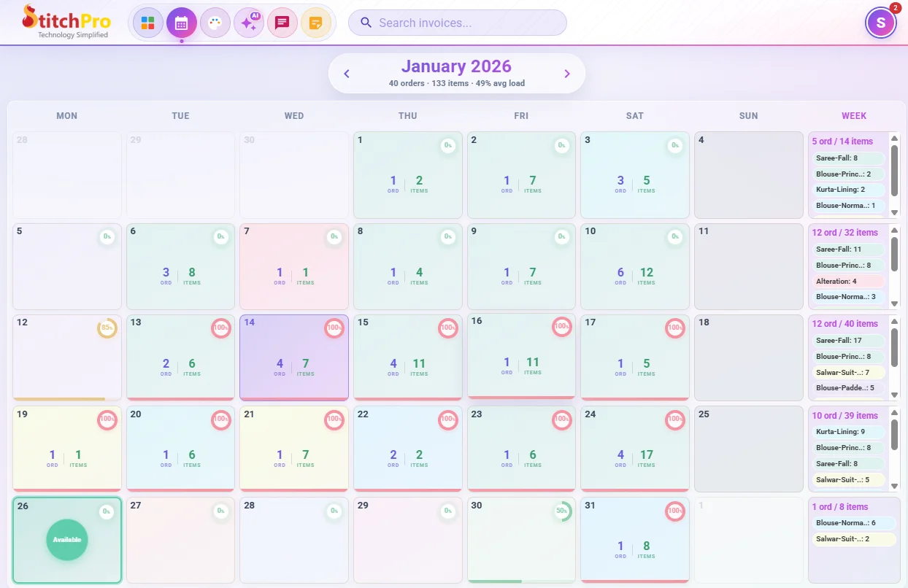Select Saree-Fall: 8 tag in first week
Image resolution: width=908 pixels, height=588 pixels.
[x=848, y=158]
